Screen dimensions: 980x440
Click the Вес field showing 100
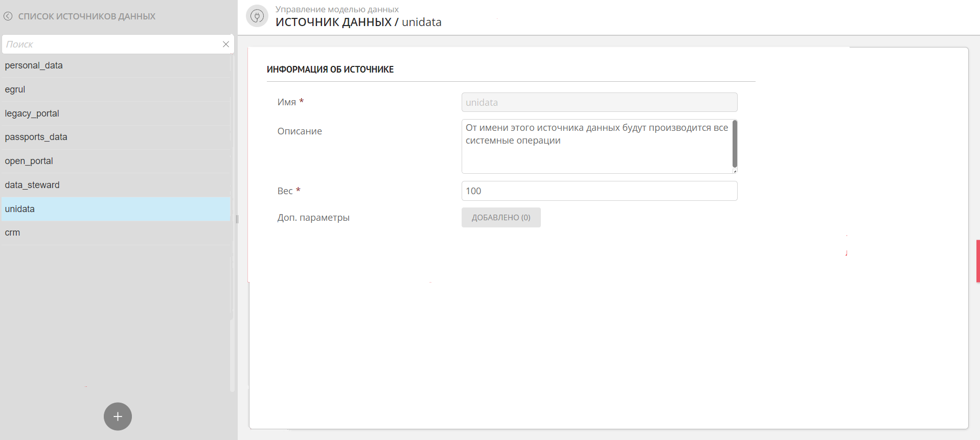(599, 191)
